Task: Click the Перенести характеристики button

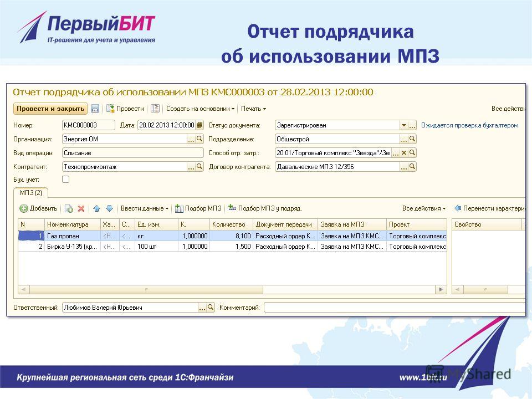Action: click(x=490, y=208)
